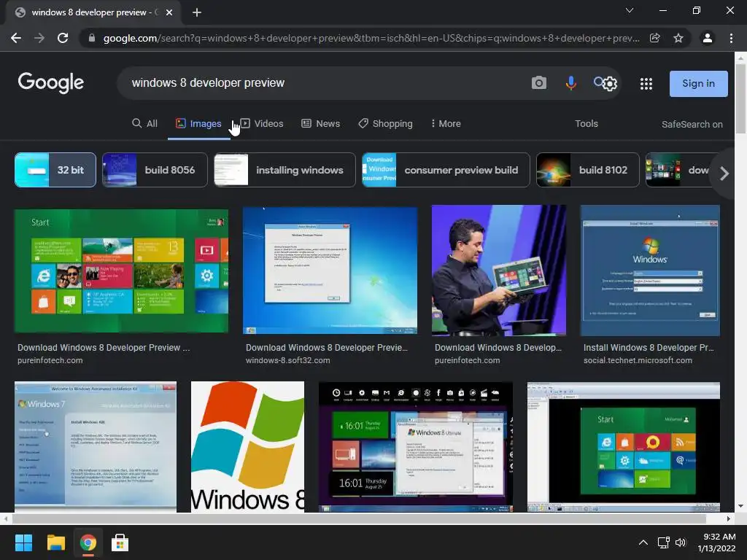The width and height of the screenshot is (747, 560).
Task: Open quick settings gear icon
Action: click(x=610, y=85)
